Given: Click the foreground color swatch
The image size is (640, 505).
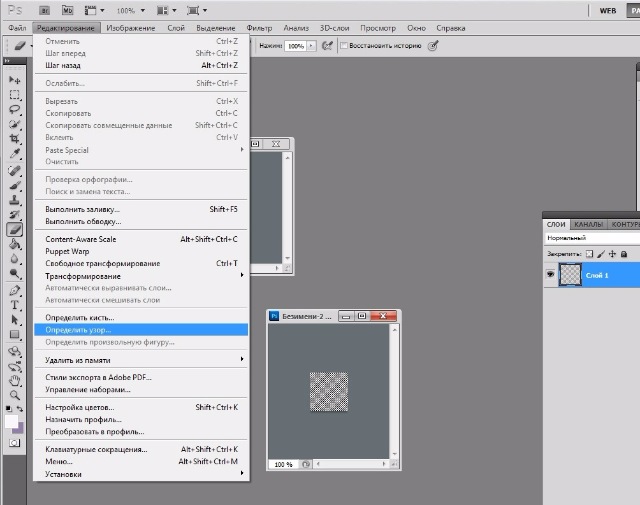Looking at the screenshot, I should (13, 420).
